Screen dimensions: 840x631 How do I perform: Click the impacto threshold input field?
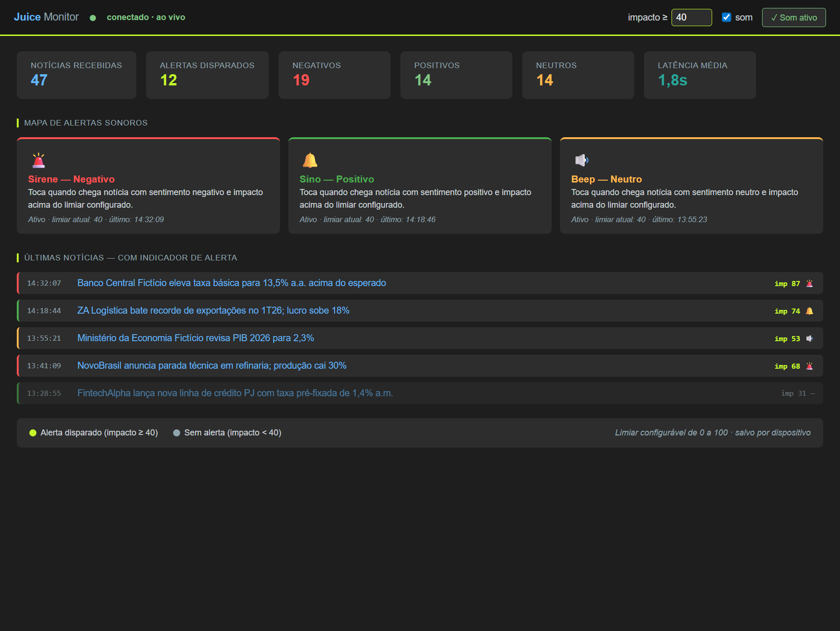tap(692, 17)
